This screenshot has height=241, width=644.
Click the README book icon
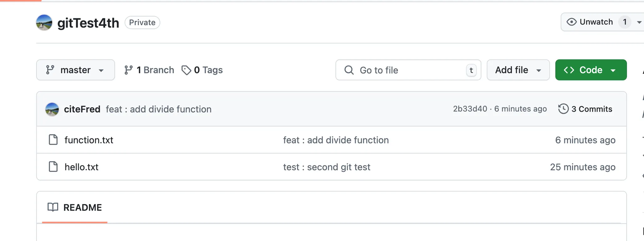53,207
